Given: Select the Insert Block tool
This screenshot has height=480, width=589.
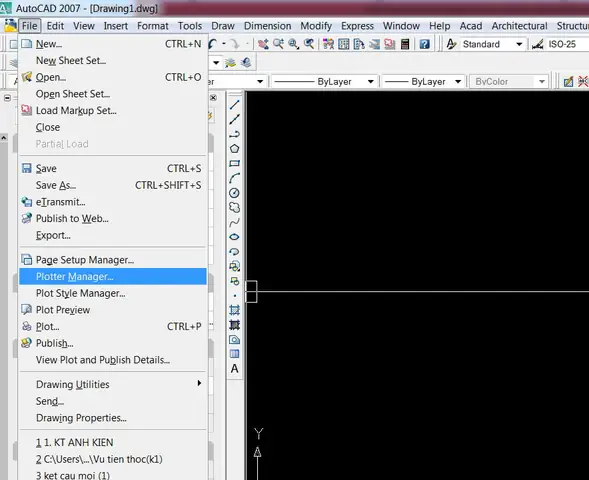Looking at the screenshot, I should pyautogui.click(x=234, y=266).
